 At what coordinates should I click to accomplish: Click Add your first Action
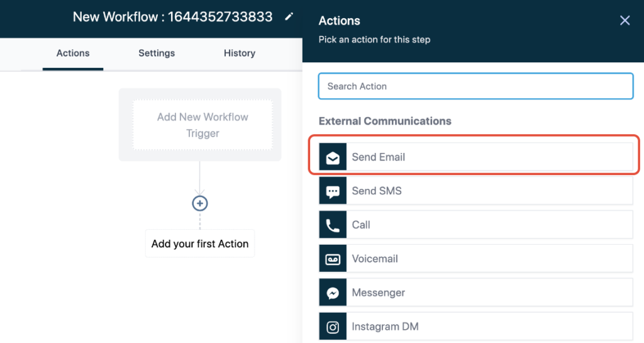(200, 244)
